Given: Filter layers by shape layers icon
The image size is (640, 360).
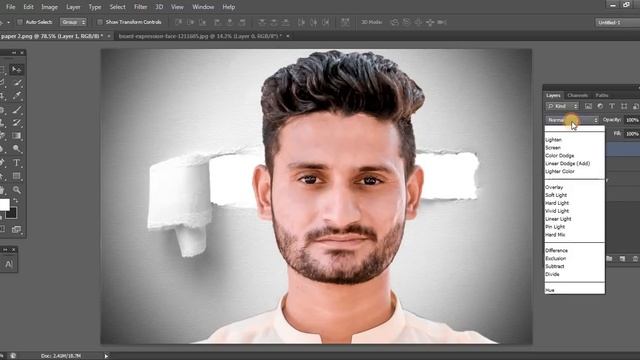Looking at the screenshot, I should pos(624,106).
